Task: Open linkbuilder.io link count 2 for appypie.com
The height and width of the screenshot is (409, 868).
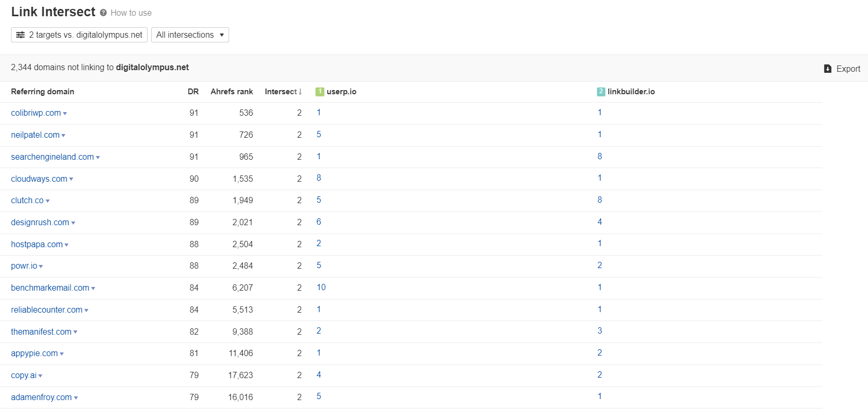Action: pyautogui.click(x=600, y=353)
